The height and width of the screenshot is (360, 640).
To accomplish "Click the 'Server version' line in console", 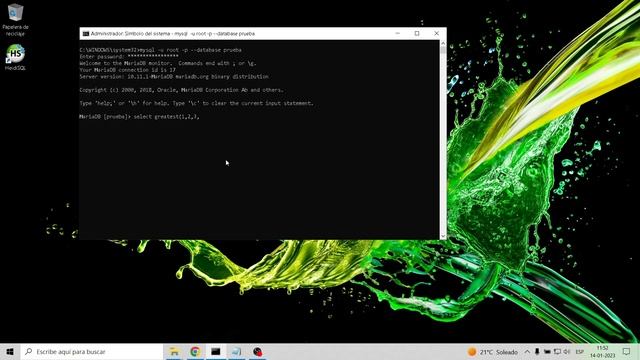I will [x=174, y=77].
